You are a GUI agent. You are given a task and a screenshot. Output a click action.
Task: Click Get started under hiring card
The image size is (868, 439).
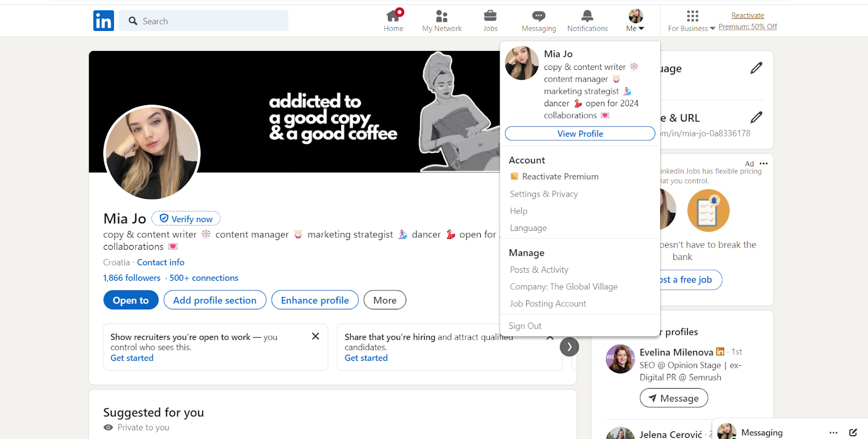pos(366,358)
